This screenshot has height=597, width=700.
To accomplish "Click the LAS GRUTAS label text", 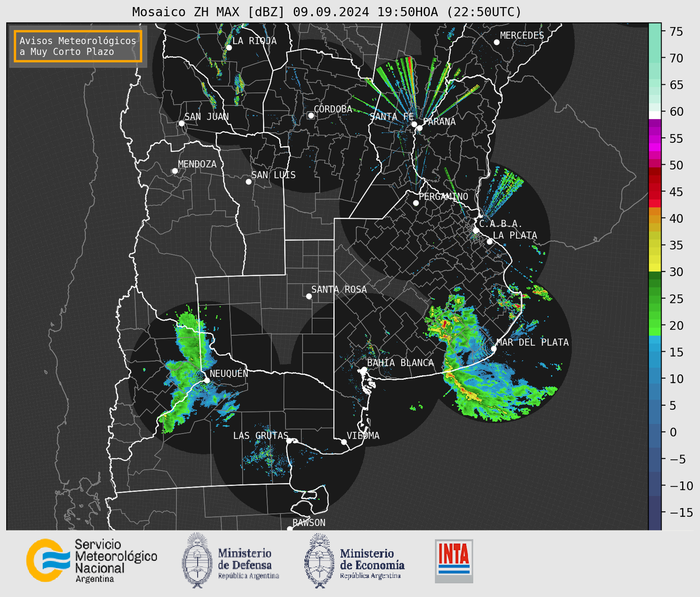I will point(261,436).
